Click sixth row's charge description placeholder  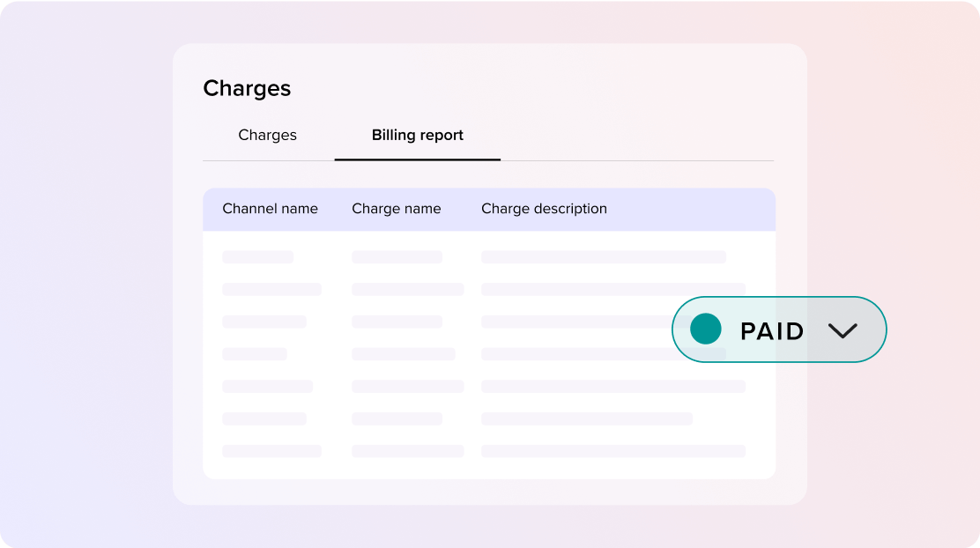586,418
